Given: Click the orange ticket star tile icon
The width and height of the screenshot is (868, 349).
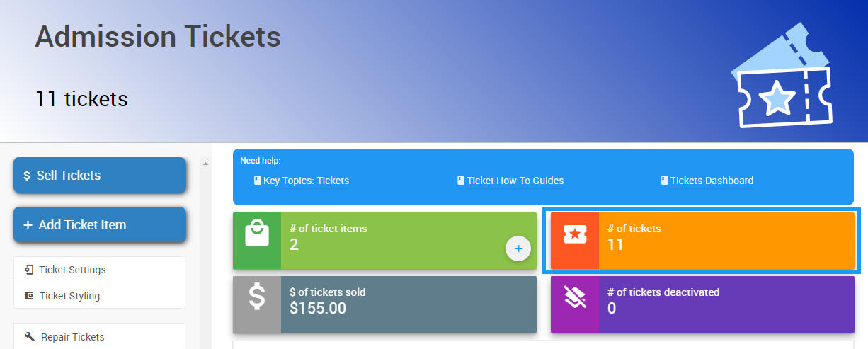Looking at the screenshot, I should point(574,232).
